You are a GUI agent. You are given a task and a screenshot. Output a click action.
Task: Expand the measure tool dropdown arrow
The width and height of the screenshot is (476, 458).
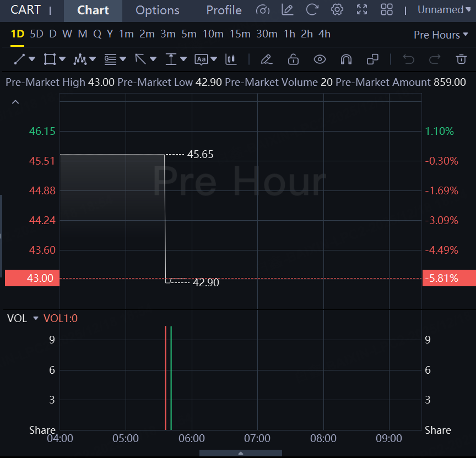pyautogui.click(x=183, y=59)
